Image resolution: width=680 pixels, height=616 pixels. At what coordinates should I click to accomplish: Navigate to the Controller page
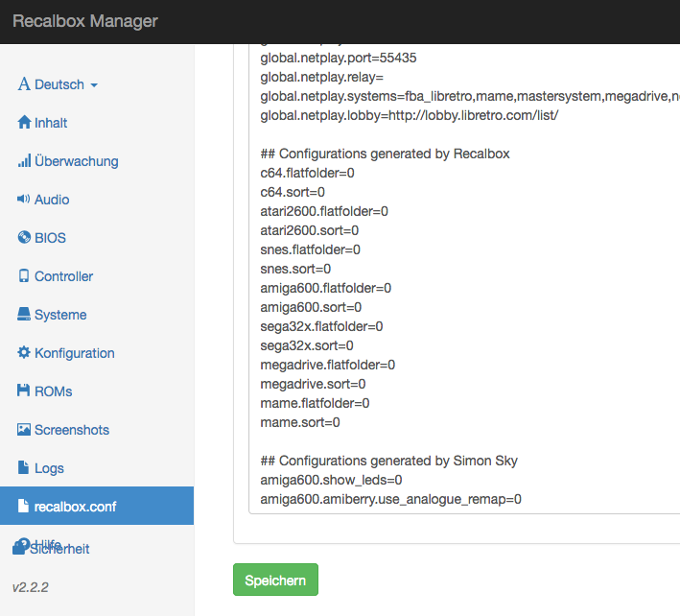point(63,276)
